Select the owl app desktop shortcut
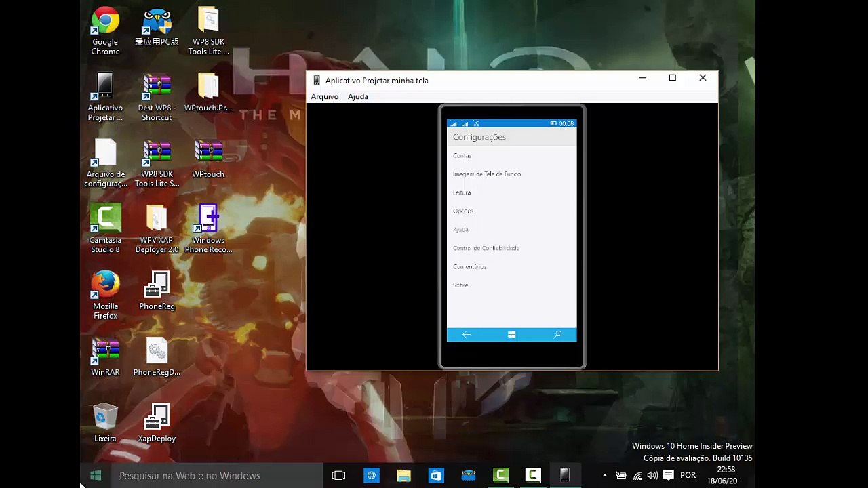The height and width of the screenshot is (488, 868). pyautogui.click(x=157, y=26)
